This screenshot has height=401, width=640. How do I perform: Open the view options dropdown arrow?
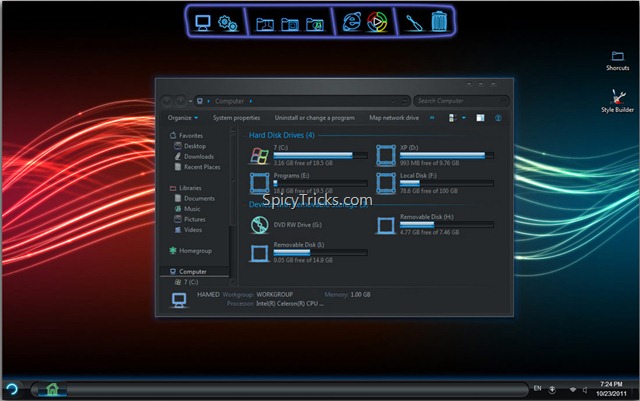pyautogui.click(x=464, y=118)
